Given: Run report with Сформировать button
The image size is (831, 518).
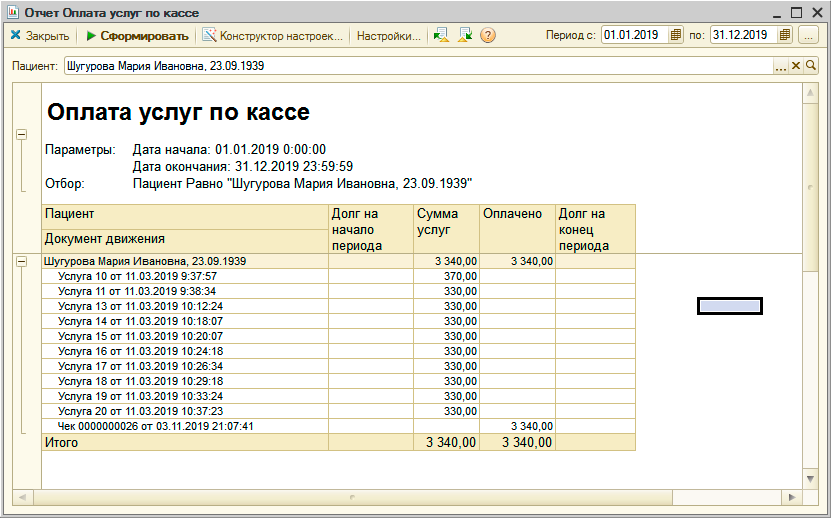Looking at the screenshot, I should pos(137,36).
